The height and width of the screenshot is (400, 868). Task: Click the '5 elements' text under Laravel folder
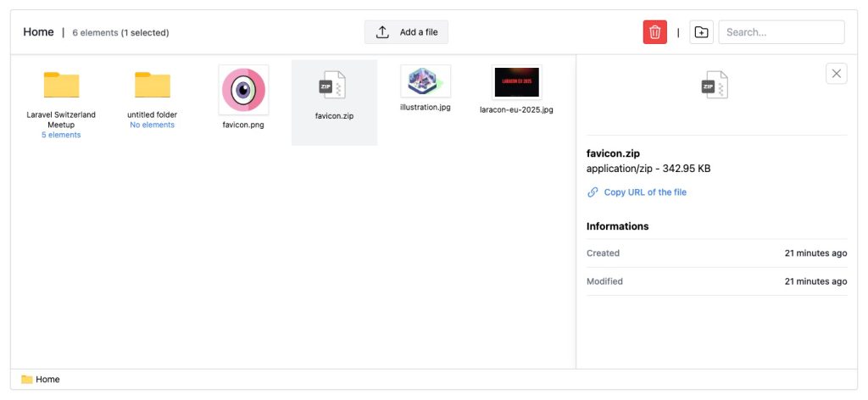61,135
